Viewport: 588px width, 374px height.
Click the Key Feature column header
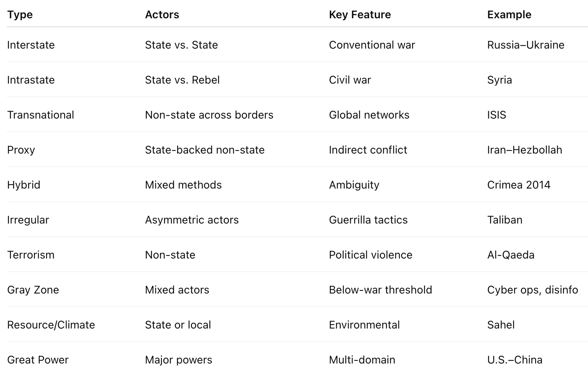[360, 15]
